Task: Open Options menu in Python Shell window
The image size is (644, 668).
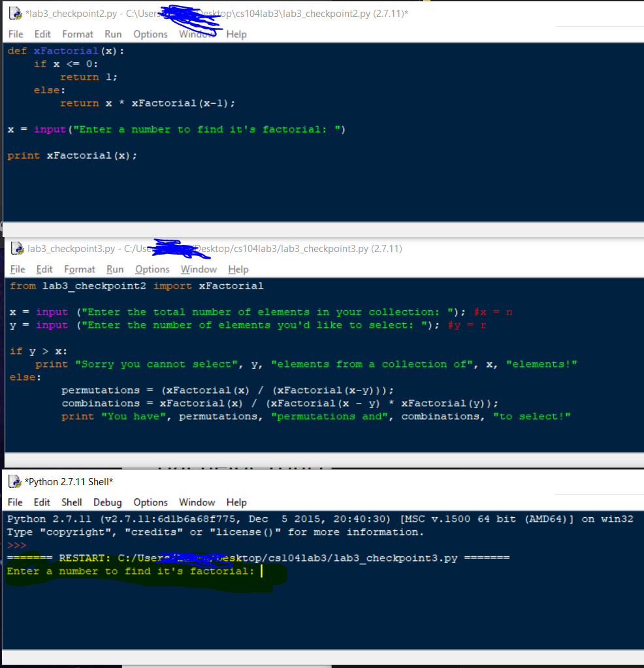Action: tap(150, 502)
